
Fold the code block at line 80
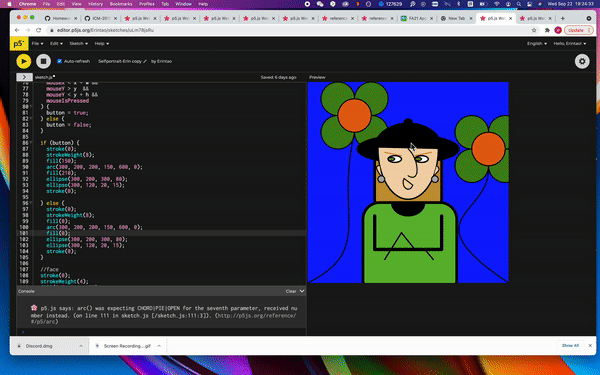click(x=31, y=107)
